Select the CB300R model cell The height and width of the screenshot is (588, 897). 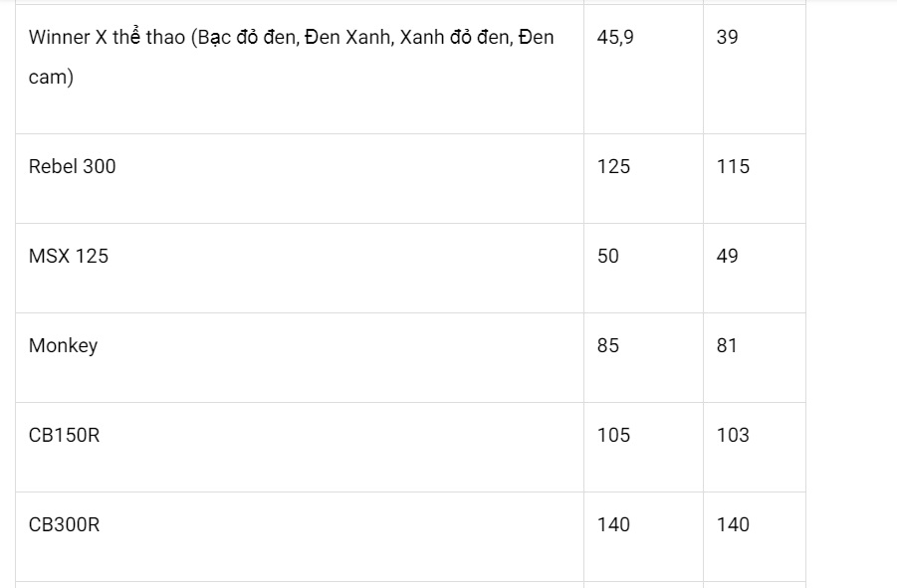pos(64,525)
